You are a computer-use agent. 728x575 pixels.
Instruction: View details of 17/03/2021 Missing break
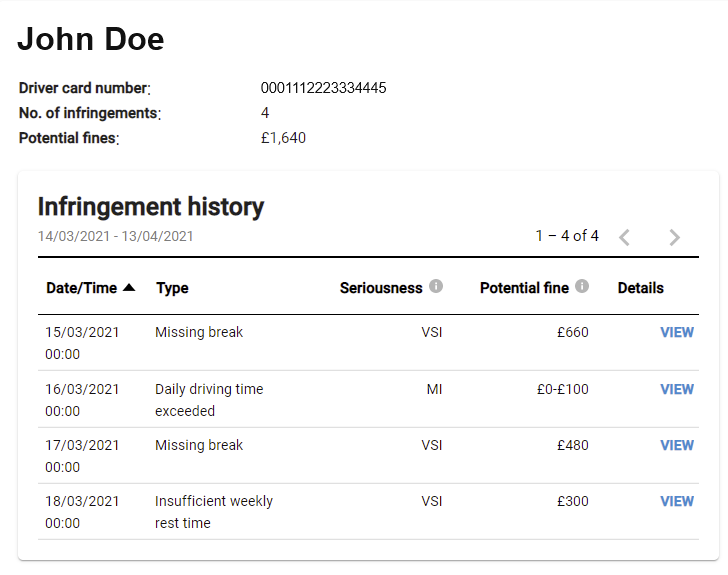677,445
